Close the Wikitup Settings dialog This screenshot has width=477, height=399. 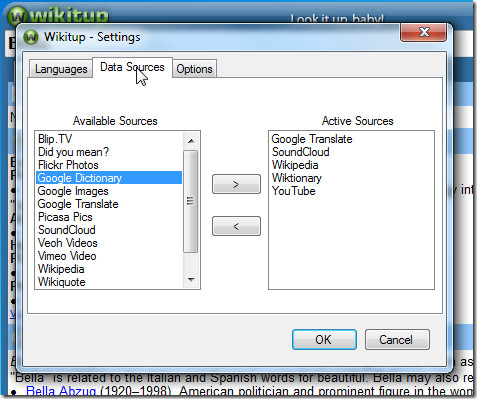pyautogui.click(x=423, y=32)
